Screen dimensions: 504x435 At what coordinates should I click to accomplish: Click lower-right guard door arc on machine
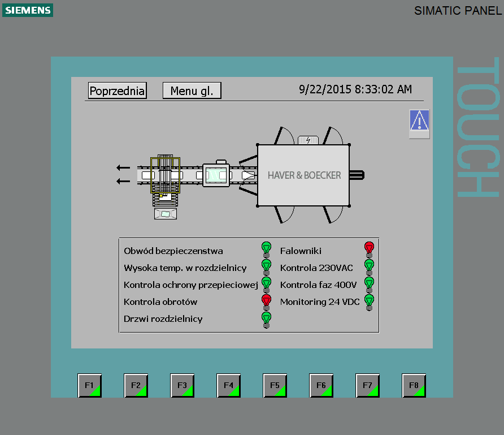[x=333, y=214]
